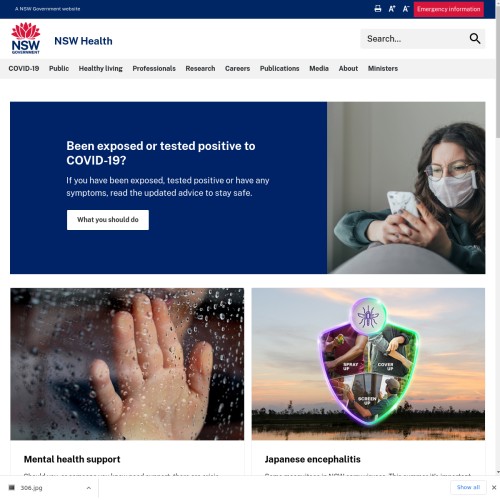Click the Emergency information button

coord(449,9)
